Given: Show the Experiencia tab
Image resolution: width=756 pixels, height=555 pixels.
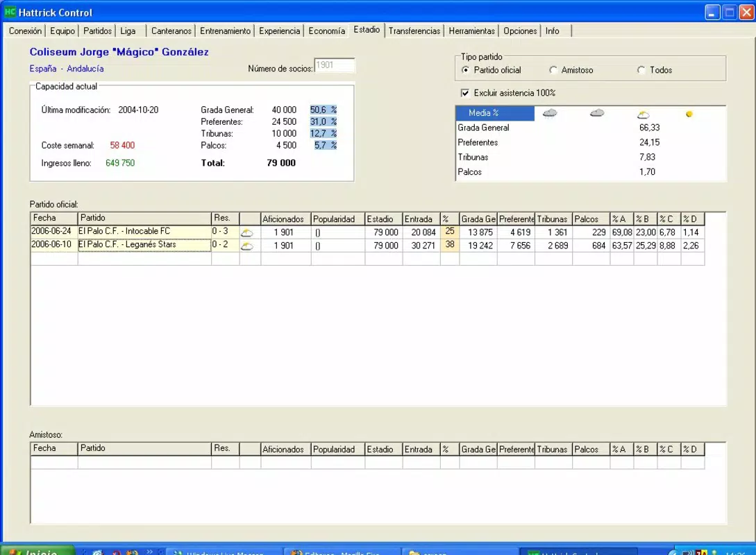Looking at the screenshot, I should click(279, 31).
